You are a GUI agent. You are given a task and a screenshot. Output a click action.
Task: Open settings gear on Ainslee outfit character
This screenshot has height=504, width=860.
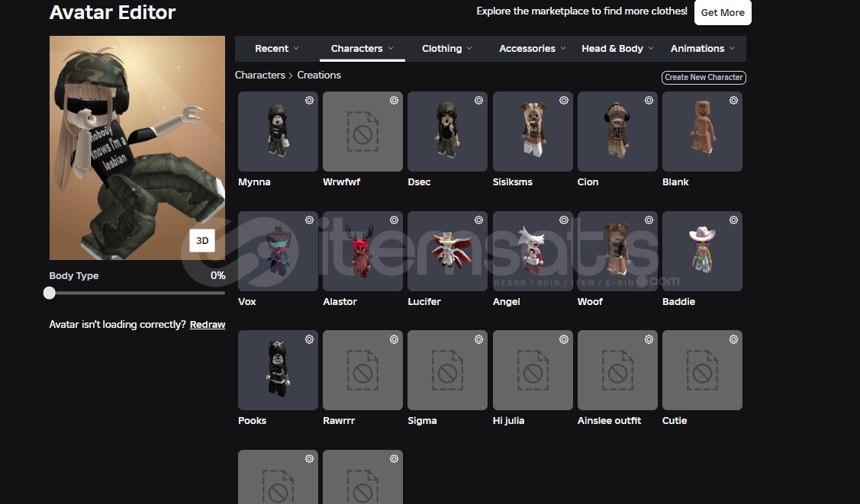[x=649, y=339]
